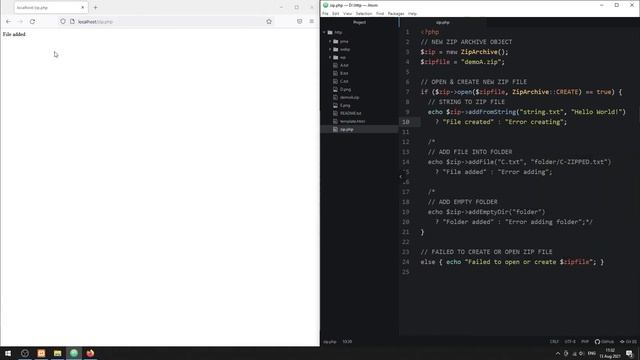Select the zip.php editor tab
Screen dimensions: 640x360
[x=443, y=22]
